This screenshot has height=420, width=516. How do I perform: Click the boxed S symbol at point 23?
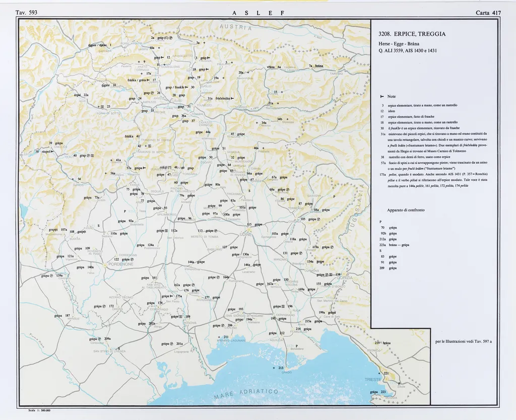point(102,107)
